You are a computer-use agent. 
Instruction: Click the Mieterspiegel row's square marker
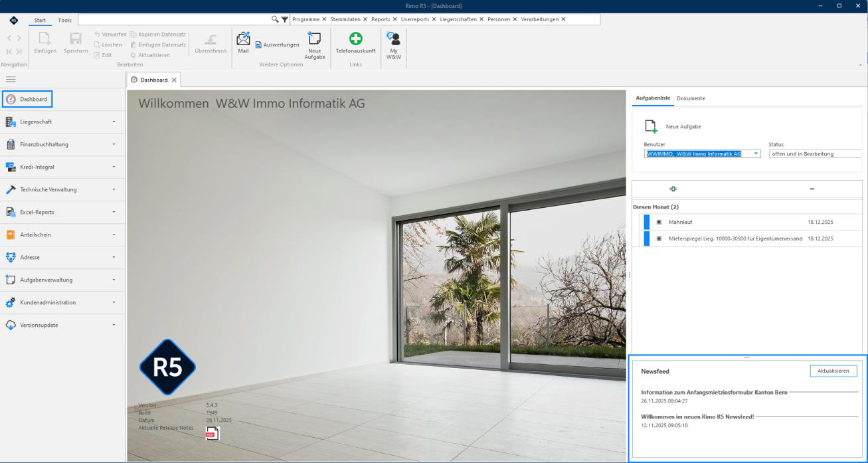click(x=659, y=238)
